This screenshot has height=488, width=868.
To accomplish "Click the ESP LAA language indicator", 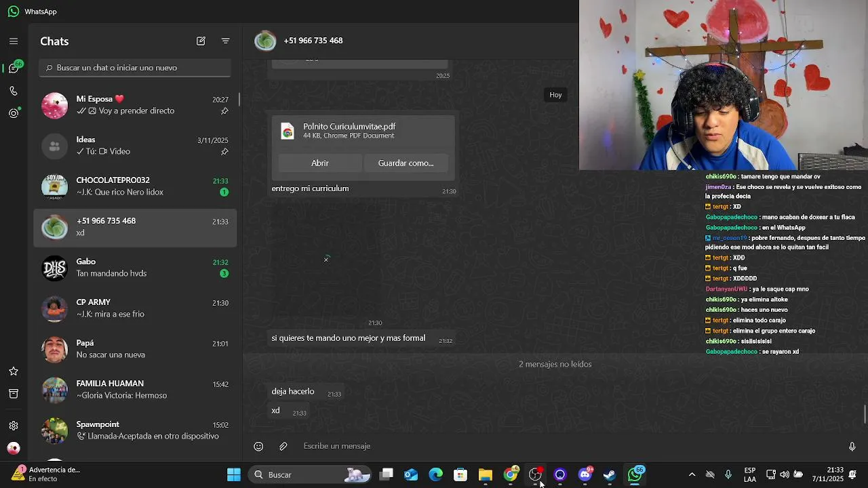I will tap(750, 475).
